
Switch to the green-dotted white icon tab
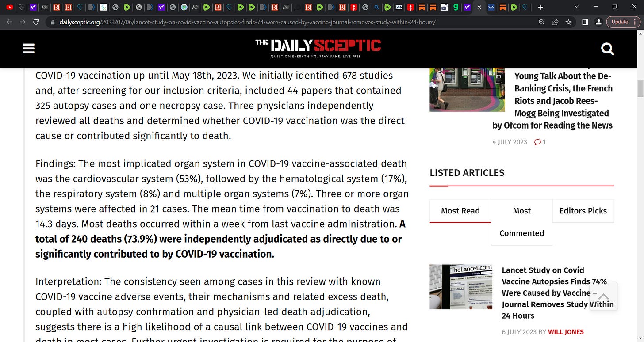pos(103,7)
